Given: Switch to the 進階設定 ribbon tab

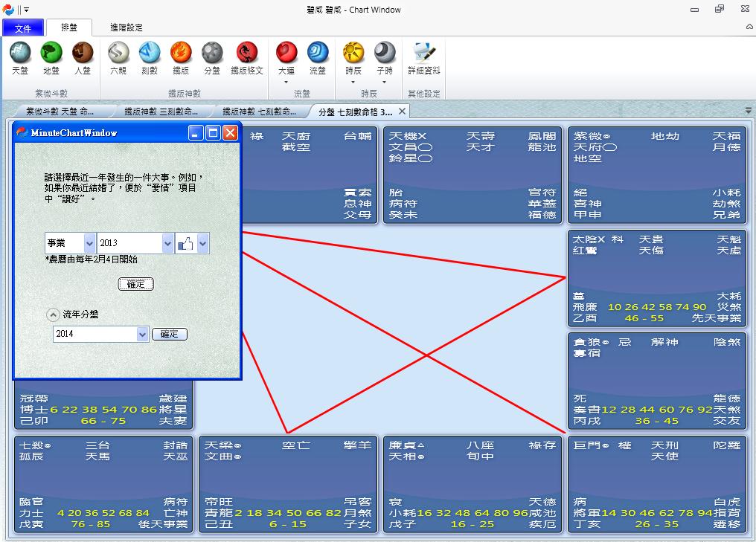Looking at the screenshot, I should 126,28.
